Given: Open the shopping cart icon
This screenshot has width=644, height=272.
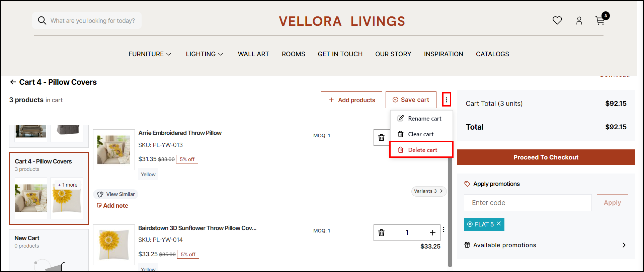Looking at the screenshot, I should [600, 21].
